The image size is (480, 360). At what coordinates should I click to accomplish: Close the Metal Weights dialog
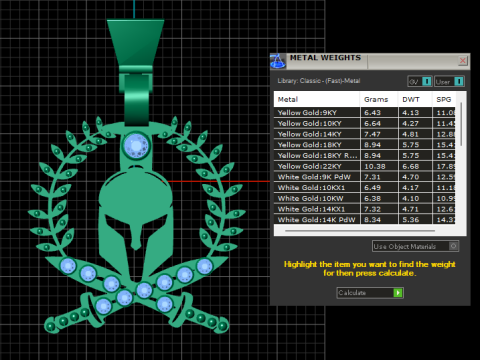point(463,61)
